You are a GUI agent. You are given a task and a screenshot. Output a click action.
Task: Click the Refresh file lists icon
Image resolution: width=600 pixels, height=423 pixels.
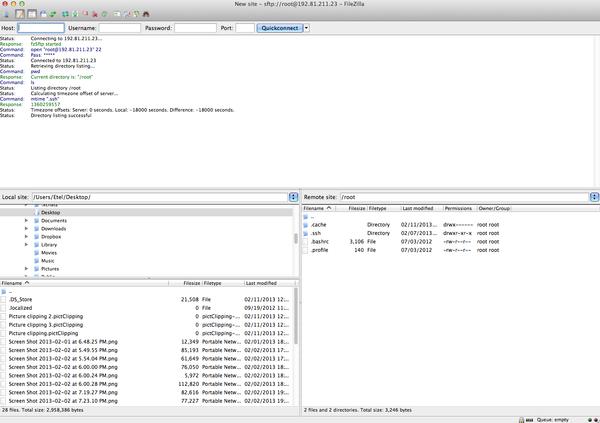[x=64, y=14]
